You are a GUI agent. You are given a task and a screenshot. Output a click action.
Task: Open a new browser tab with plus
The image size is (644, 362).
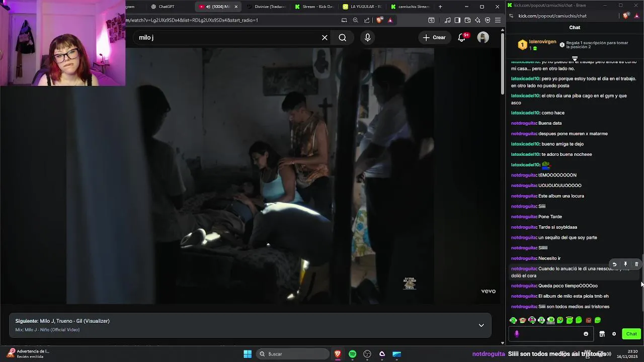click(440, 7)
